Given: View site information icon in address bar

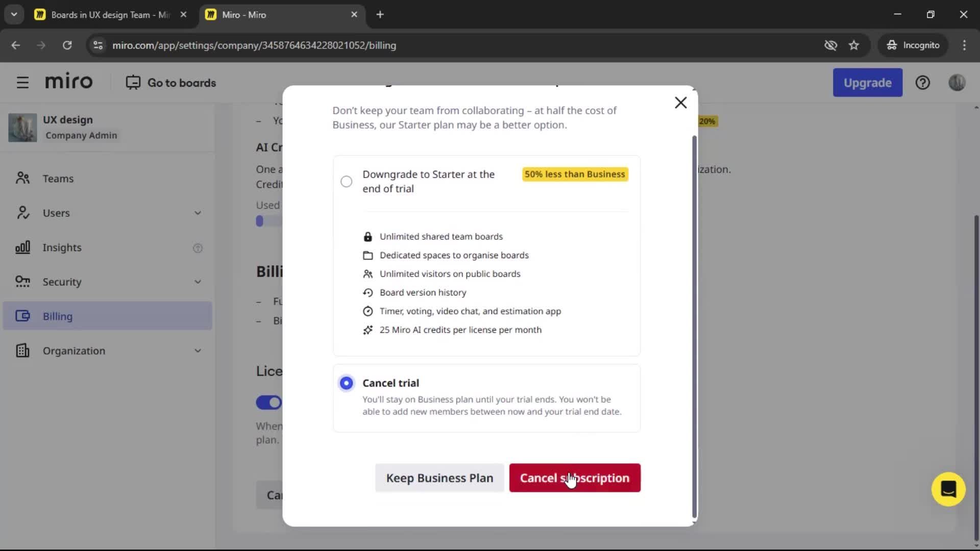Looking at the screenshot, I should [98, 45].
